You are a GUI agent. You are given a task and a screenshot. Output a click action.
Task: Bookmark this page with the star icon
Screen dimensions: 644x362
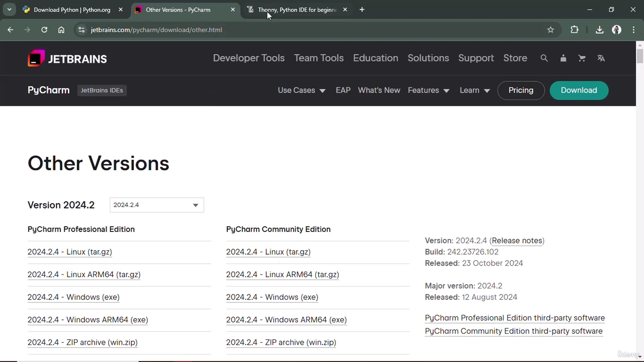550,30
